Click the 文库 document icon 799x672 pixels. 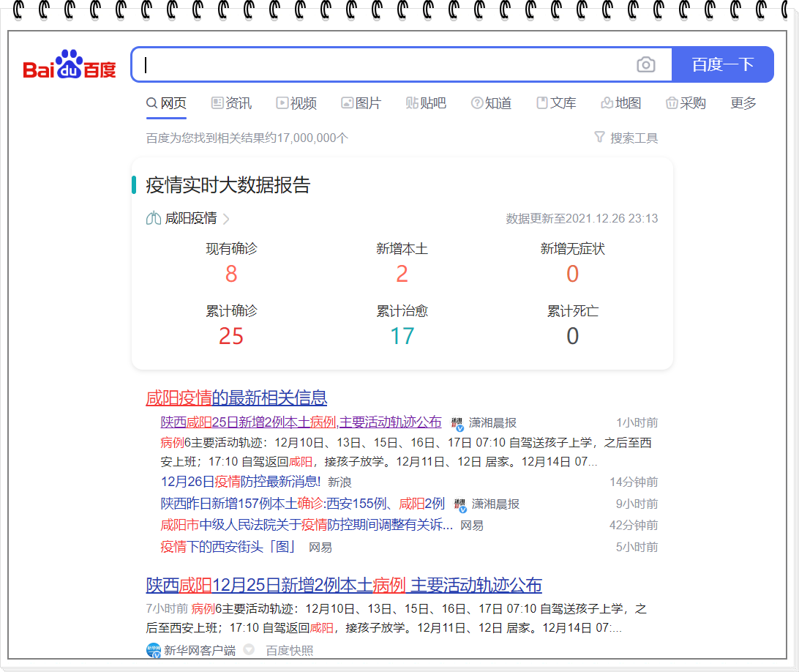(x=541, y=103)
